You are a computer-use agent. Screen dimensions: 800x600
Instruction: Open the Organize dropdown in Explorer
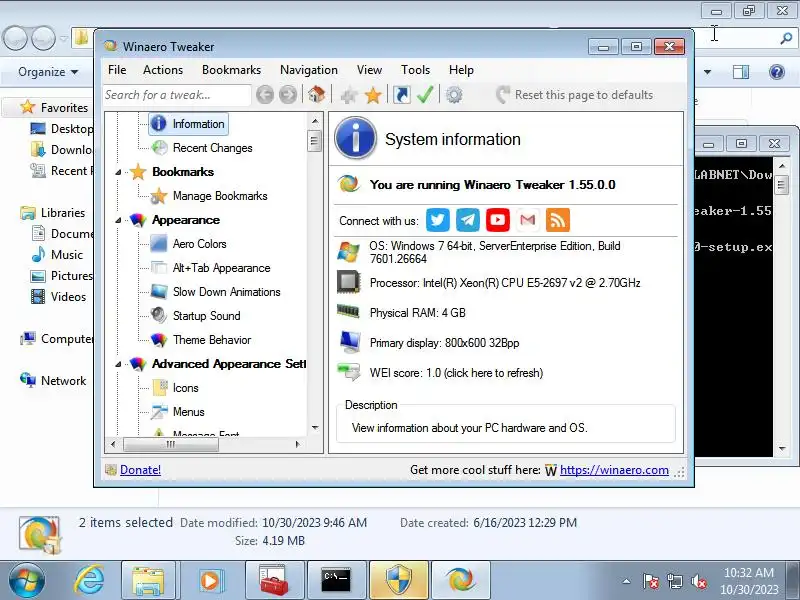[x=48, y=72]
